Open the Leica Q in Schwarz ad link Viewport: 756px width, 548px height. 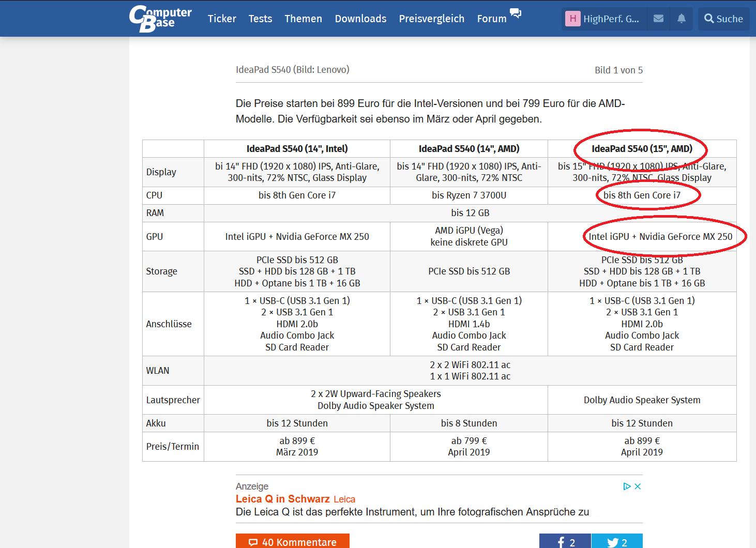[x=282, y=499]
